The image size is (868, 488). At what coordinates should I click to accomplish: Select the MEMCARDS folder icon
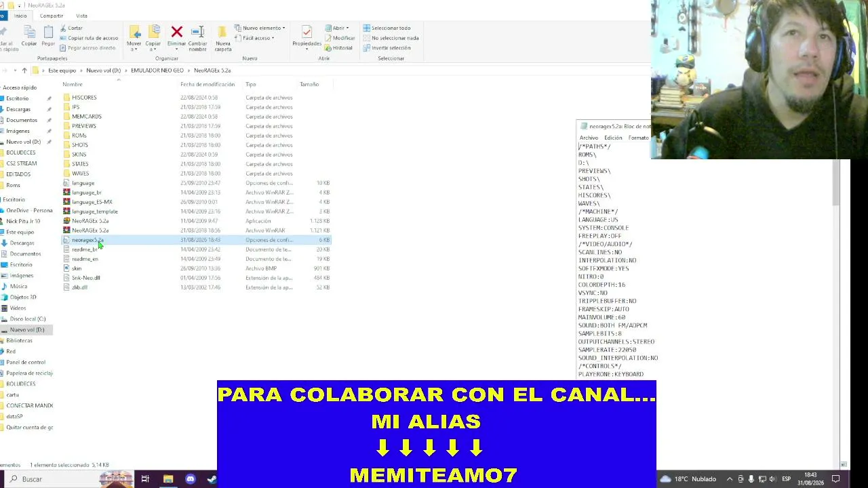[x=66, y=117]
